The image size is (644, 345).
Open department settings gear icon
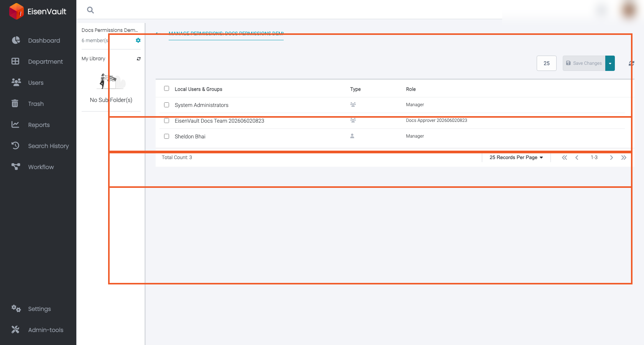138,40
